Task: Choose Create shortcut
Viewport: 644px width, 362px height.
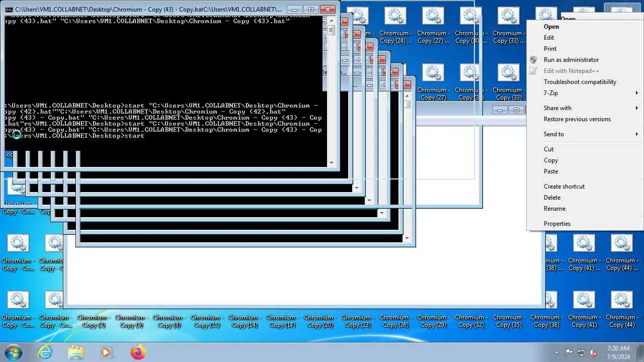Action: pos(585,187)
